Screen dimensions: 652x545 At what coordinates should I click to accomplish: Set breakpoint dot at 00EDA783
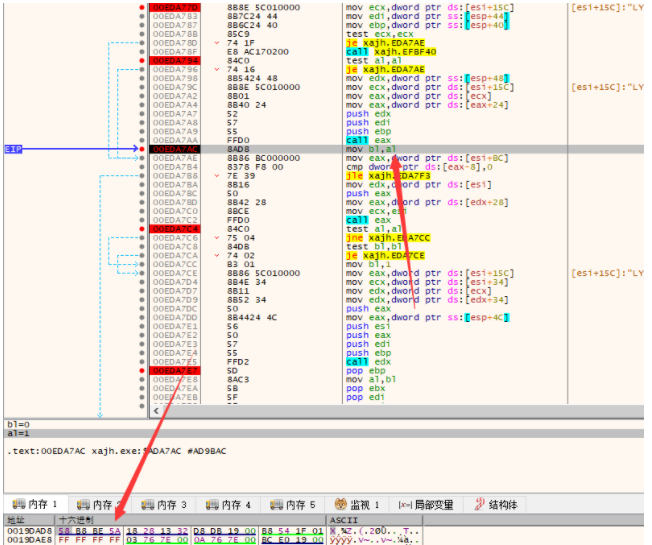[142, 16]
